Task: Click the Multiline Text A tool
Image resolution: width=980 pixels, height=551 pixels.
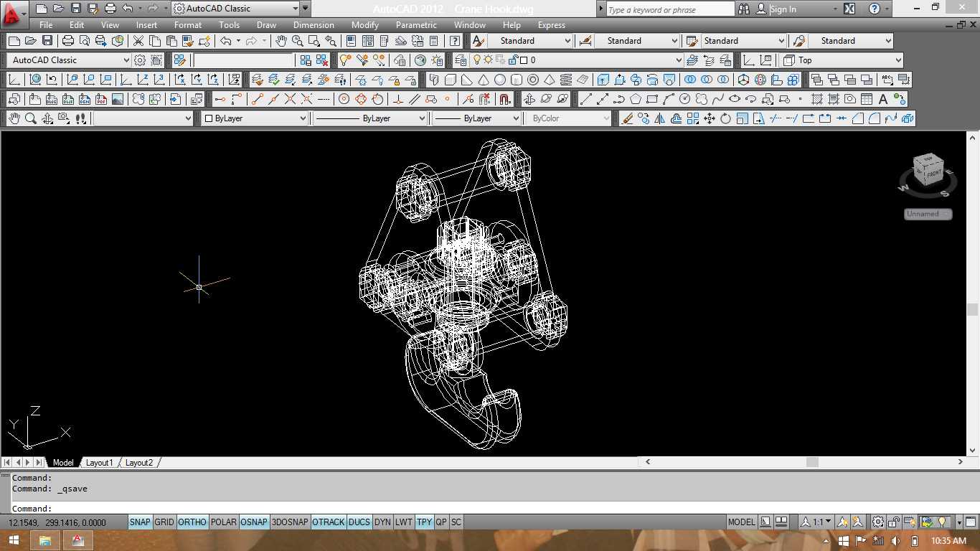Action: pyautogui.click(x=883, y=99)
